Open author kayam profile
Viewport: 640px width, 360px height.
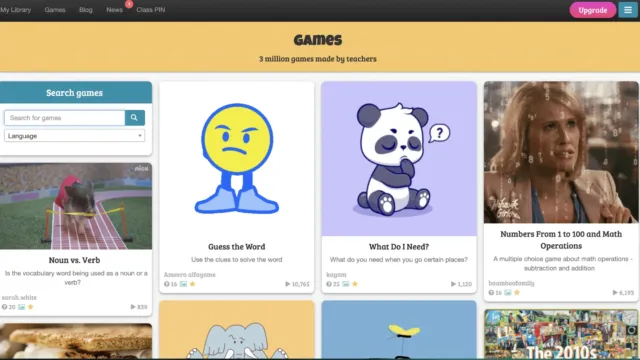[x=336, y=275]
